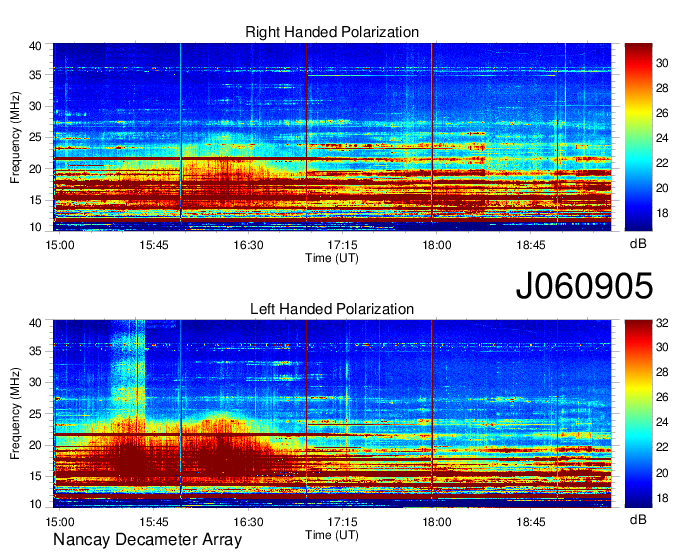Click the 26 value on Right Handed color bar
Screen dimensions: 680x552
click(x=662, y=113)
